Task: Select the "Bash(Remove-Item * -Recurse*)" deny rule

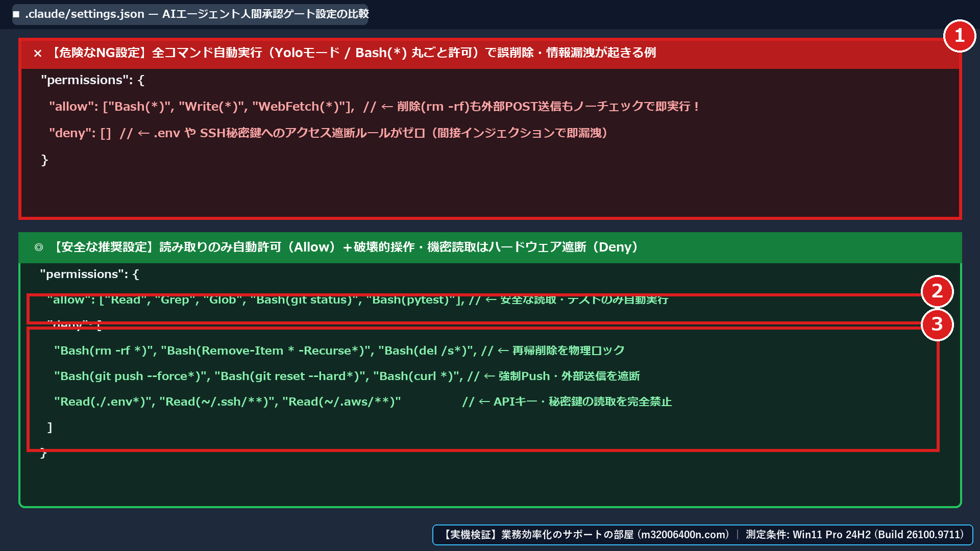Action: click(x=266, y=350)
